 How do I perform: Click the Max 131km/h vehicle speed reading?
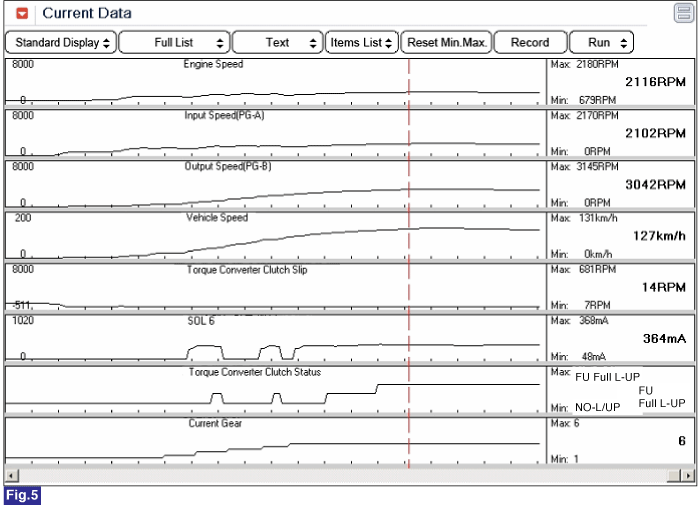(584, 218)
